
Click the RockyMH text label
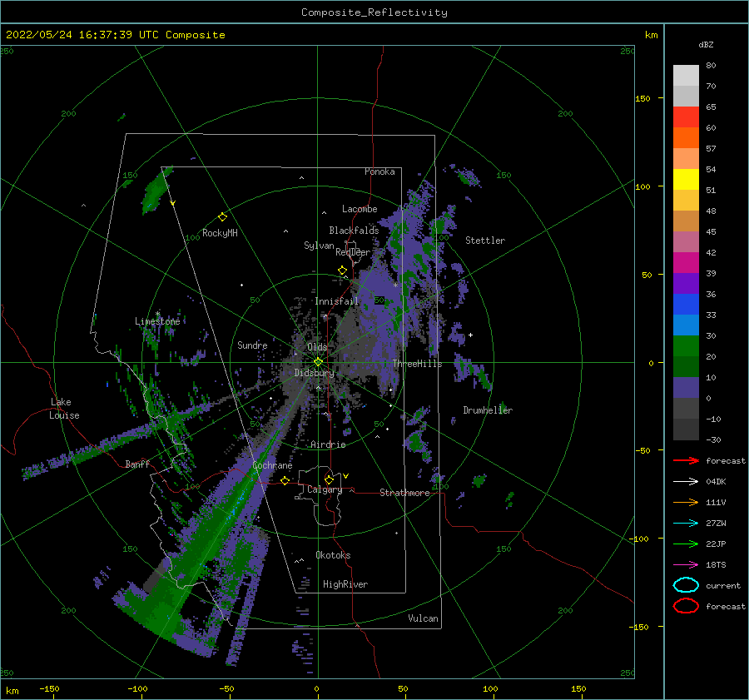[220, 233]
